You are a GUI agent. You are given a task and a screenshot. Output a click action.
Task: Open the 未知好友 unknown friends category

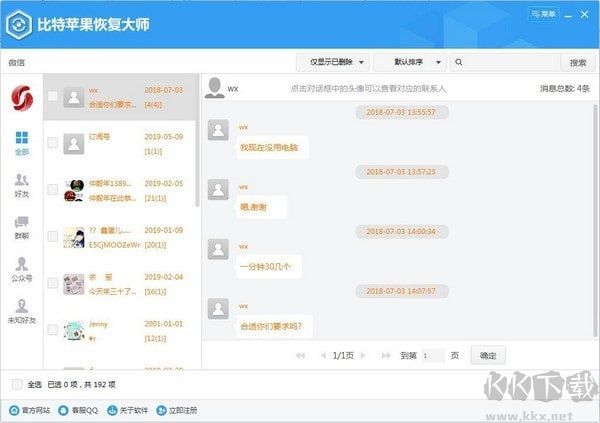click(x=22, y=312)
